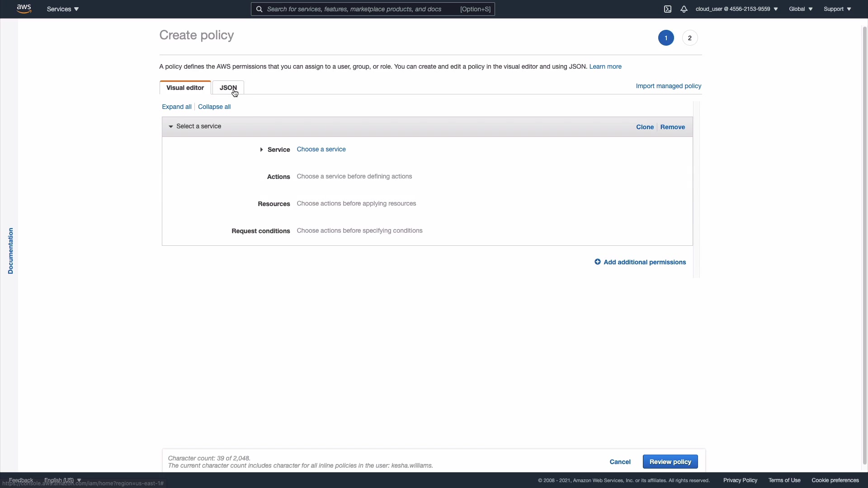
Task: Select the Visual editor tab
Action: pos(185,88)
